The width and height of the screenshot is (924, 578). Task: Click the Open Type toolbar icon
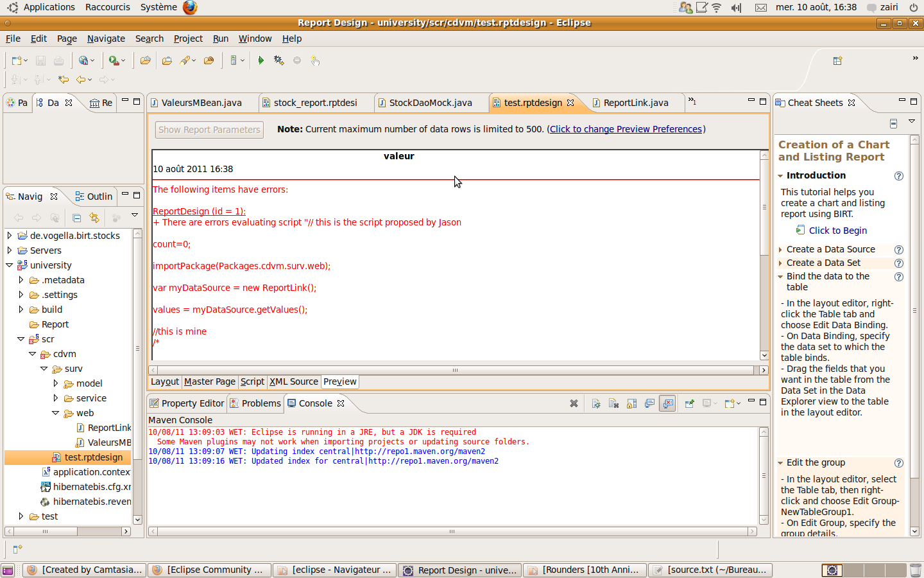[167, 60]
